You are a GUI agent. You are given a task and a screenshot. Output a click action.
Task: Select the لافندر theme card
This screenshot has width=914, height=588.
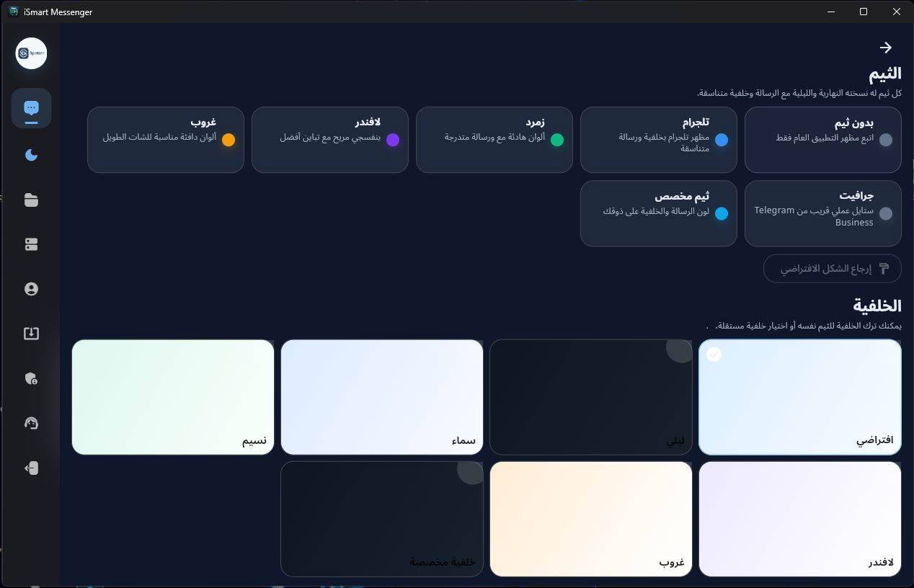(x=329, y=140)
